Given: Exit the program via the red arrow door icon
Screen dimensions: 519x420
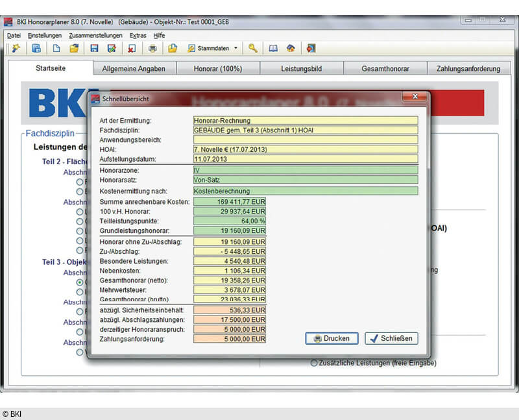Looking at the screenshot, I should [311, 48].
